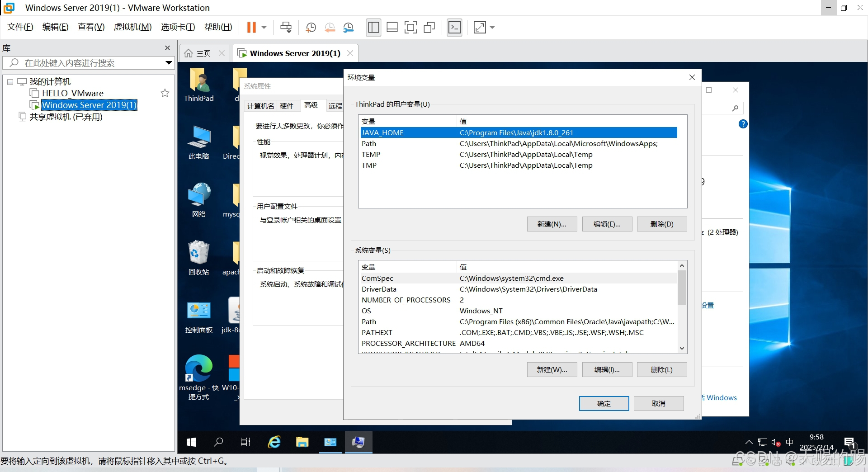Close the Windows Server 2019(1) tab
The image size is (868, 472).
(350, 53)
